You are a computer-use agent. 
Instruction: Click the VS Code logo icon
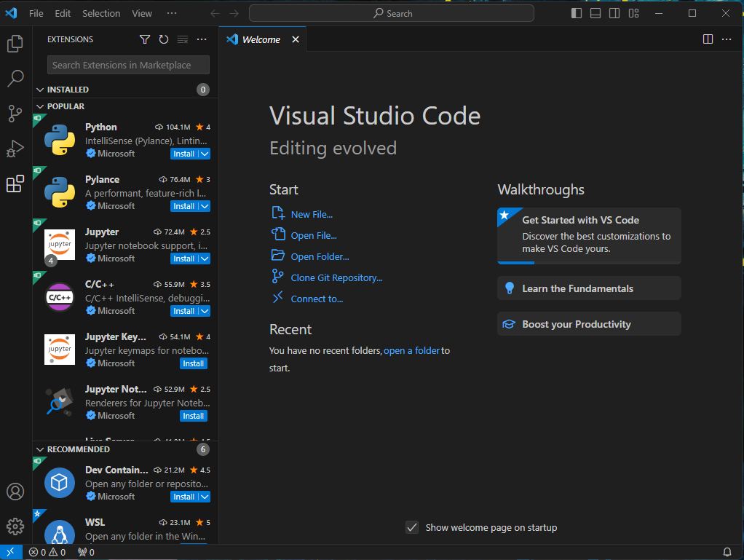tap(12, 13)
